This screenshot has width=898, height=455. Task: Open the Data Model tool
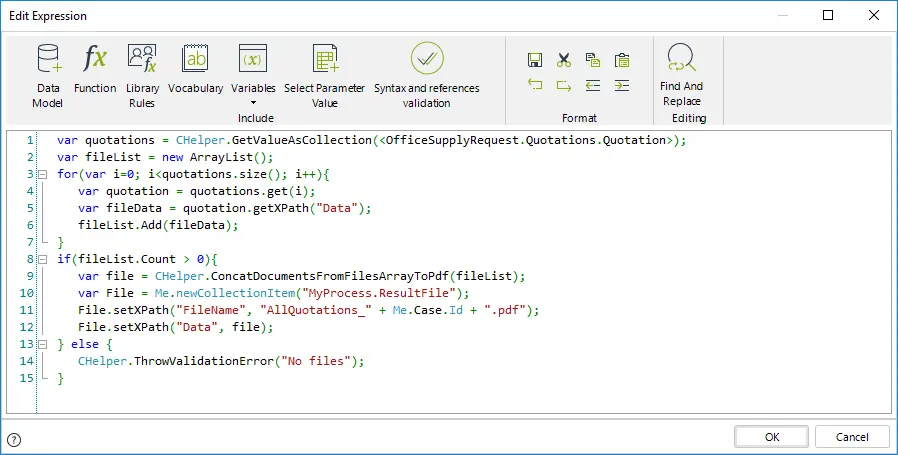coord(48,76)
